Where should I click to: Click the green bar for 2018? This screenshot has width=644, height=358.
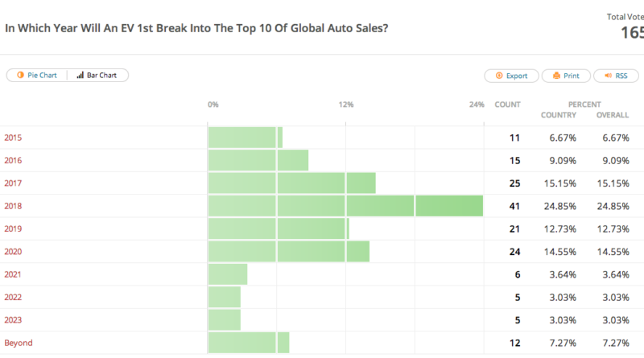tap(345, 206)
